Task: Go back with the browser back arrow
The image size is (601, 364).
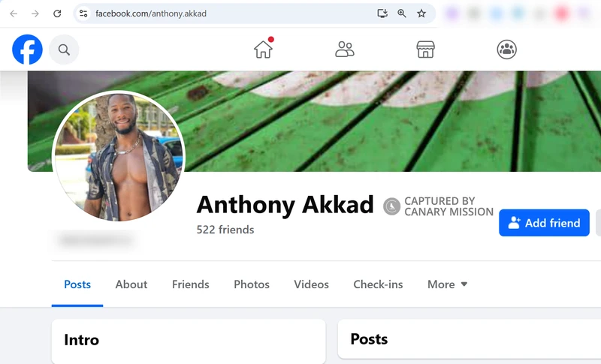Action: coord(14,14)
